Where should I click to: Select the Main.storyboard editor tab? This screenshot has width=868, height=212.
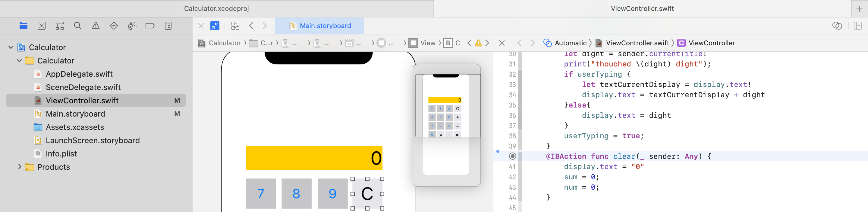click(319, 26)
